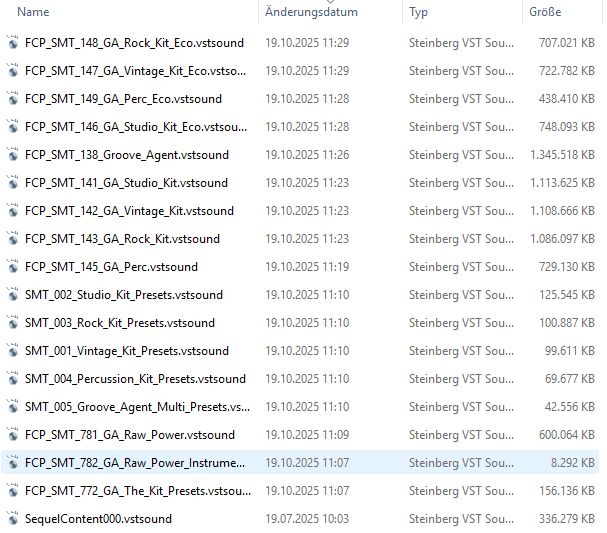This screenshot has height=533, width=607.
Task: Click size value 336.279 KB
Action: pyautogui.click(x=567, y=519)
